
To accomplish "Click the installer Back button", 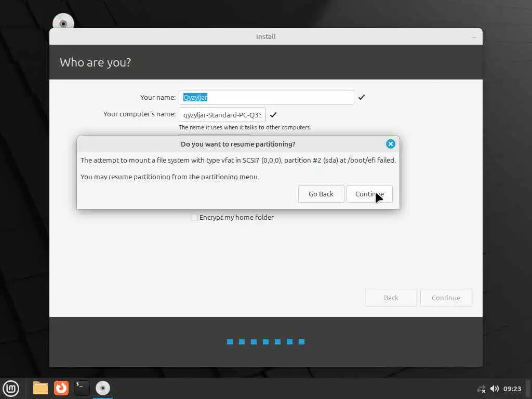I will pos(391,298).
